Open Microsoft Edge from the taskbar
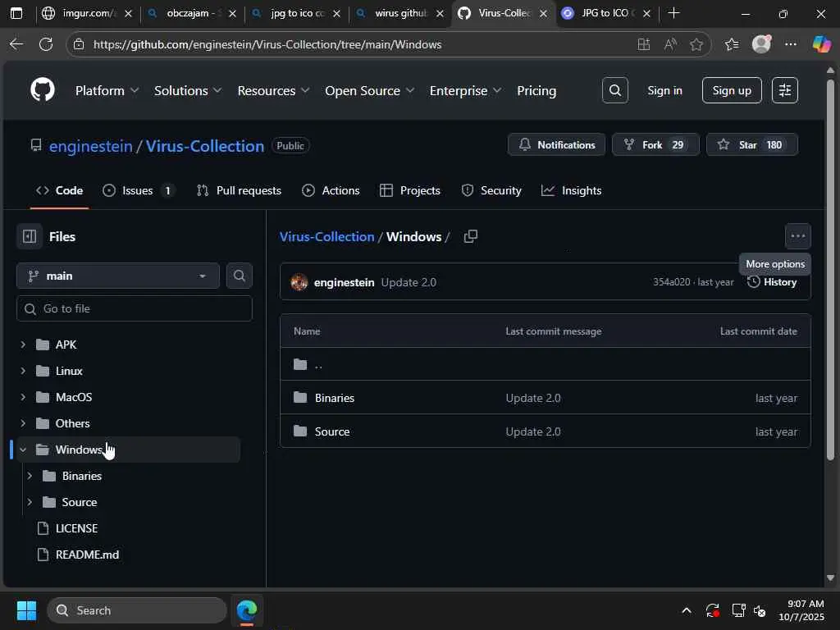The width and height of the screenshot is (840, 630). click(x=247, y=610)
